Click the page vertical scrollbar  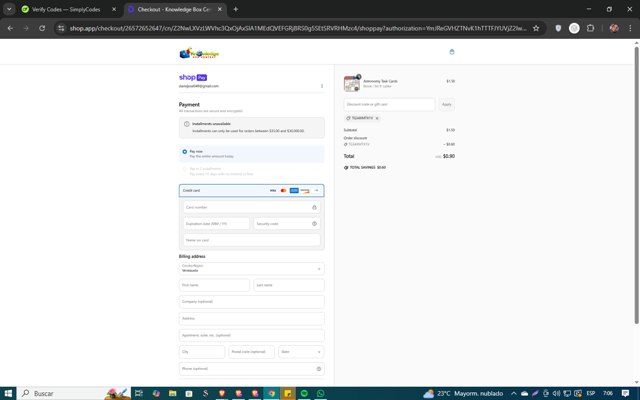[636, 185]
